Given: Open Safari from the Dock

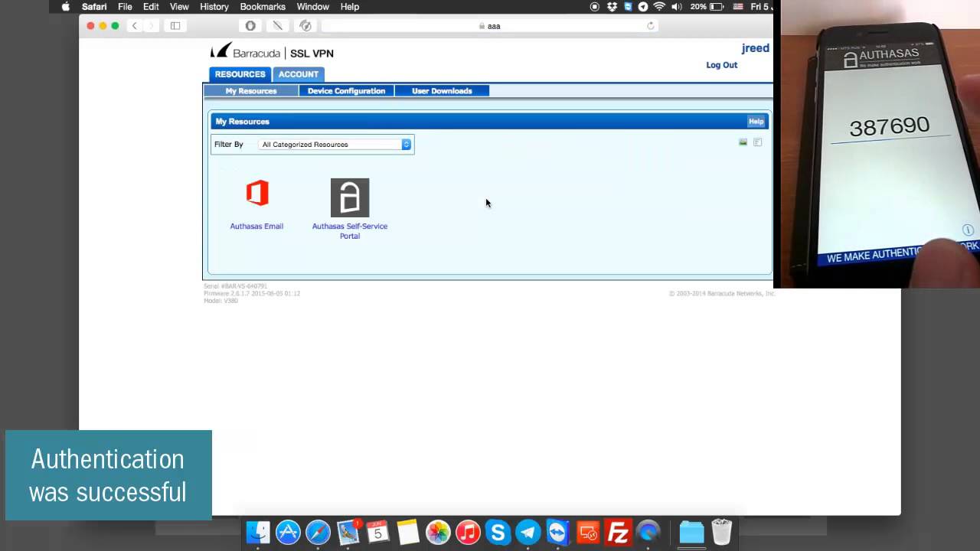Looking at the screenshot, I should 318,532.
